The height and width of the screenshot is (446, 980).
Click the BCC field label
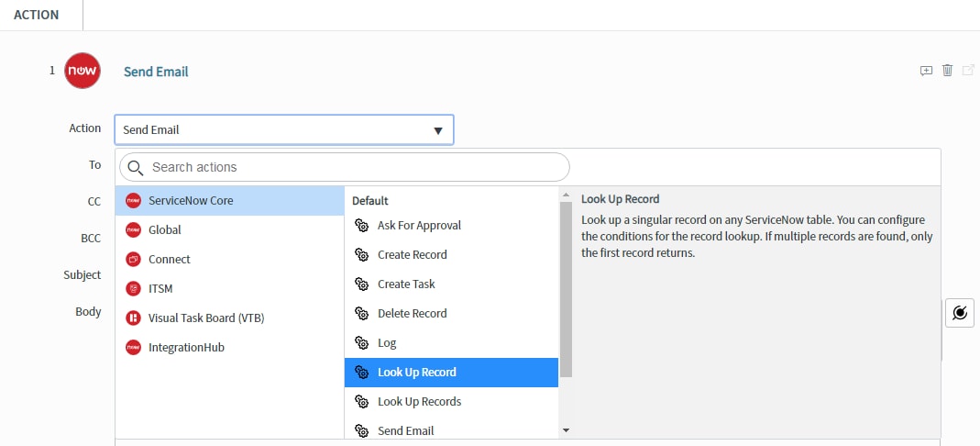91,239
